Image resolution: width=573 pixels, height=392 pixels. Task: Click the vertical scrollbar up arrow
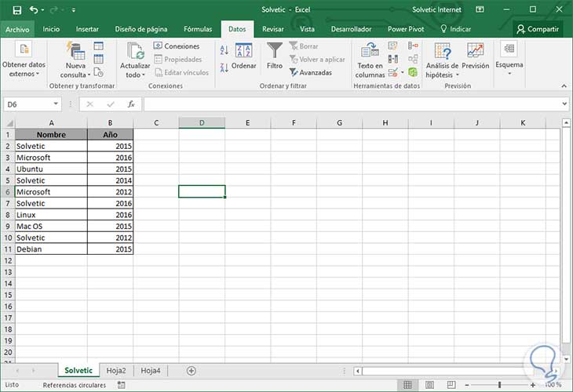point(566,123)
